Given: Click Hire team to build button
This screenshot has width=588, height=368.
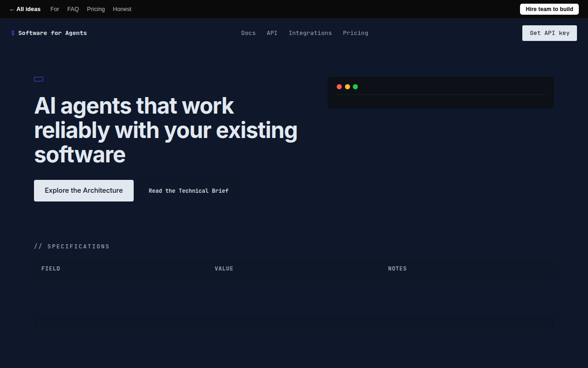Looking at the screenshot, I should (x=549, y=9).
